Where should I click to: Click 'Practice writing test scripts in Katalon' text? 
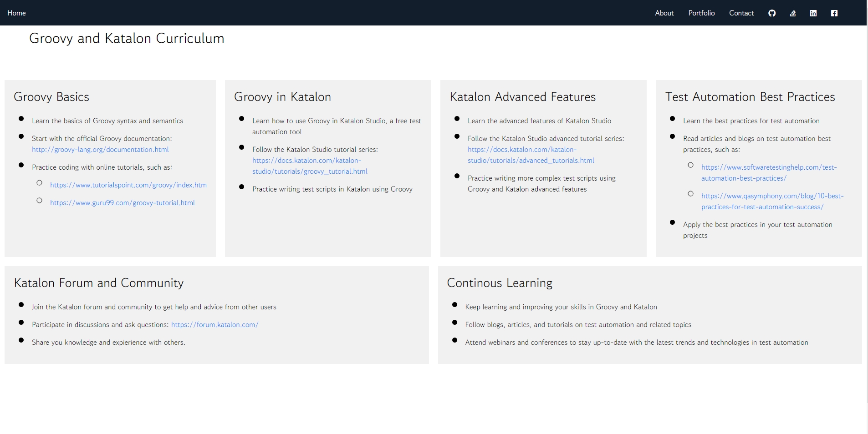coord(332,189)
